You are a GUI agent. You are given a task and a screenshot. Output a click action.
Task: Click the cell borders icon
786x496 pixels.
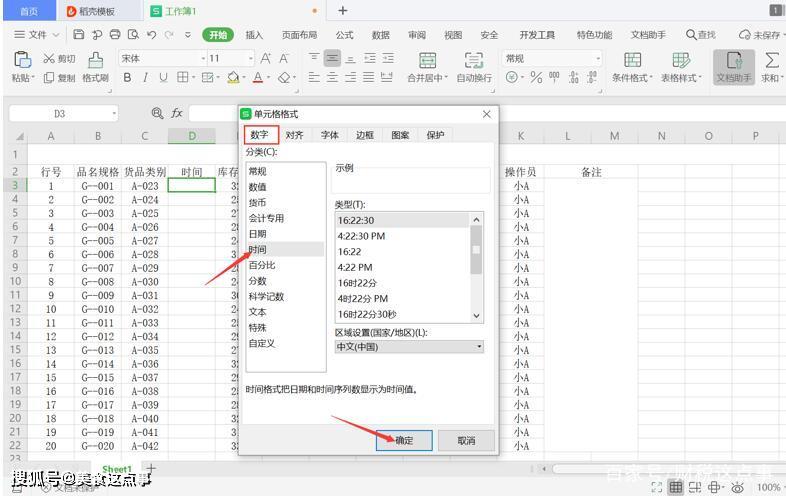click(x=182, y=77)
